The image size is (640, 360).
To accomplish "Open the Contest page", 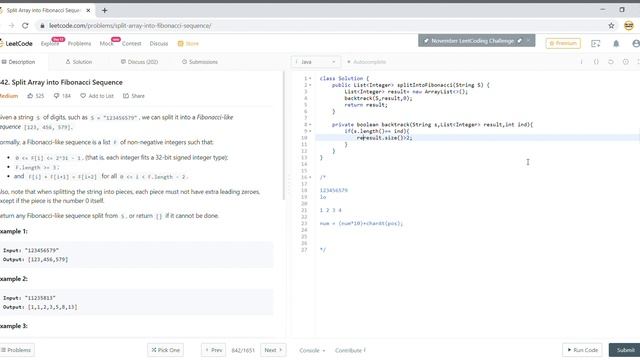I will click(131, 44).
